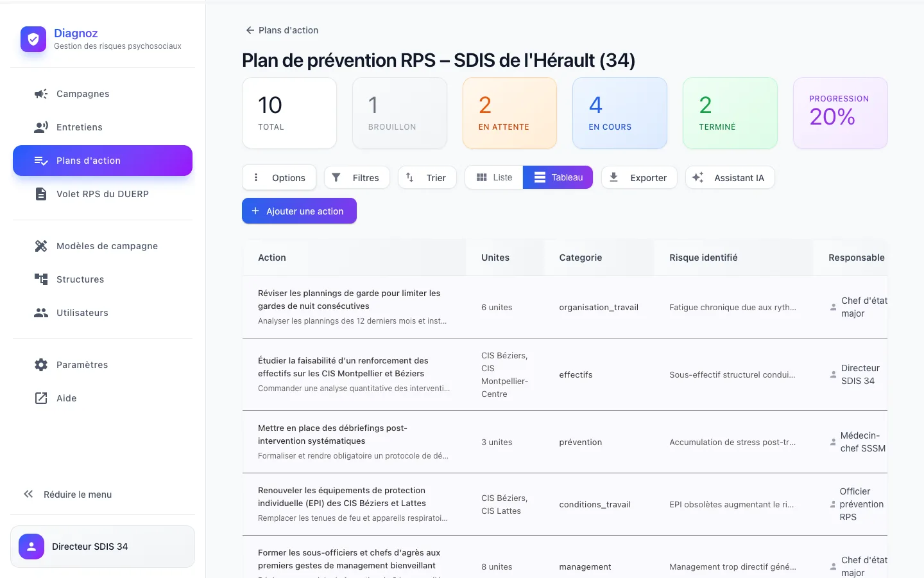Click the Paramètres gear icon
Viewport: 924px width, 578px height.
41,365
